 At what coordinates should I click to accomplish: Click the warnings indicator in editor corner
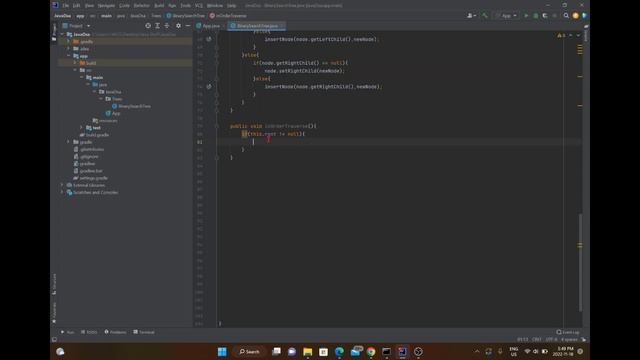pos(562,36)
